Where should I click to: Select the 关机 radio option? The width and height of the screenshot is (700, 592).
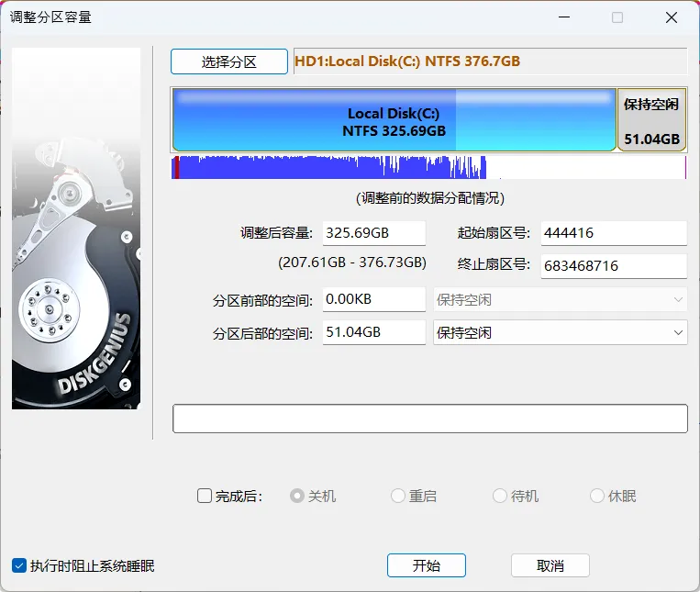tap(297, 496)
